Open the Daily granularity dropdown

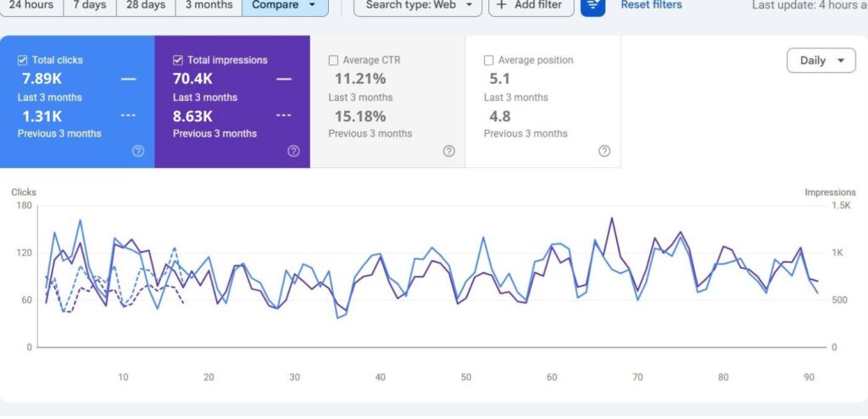tap(821, 60)
